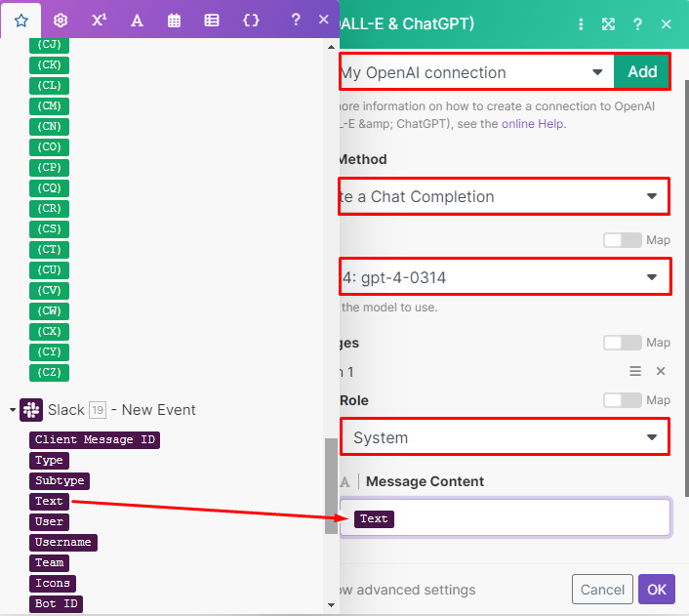This screenshot has width=689, height=616.
Task: Insert the Subtype variable
Action: coord(60,480)
